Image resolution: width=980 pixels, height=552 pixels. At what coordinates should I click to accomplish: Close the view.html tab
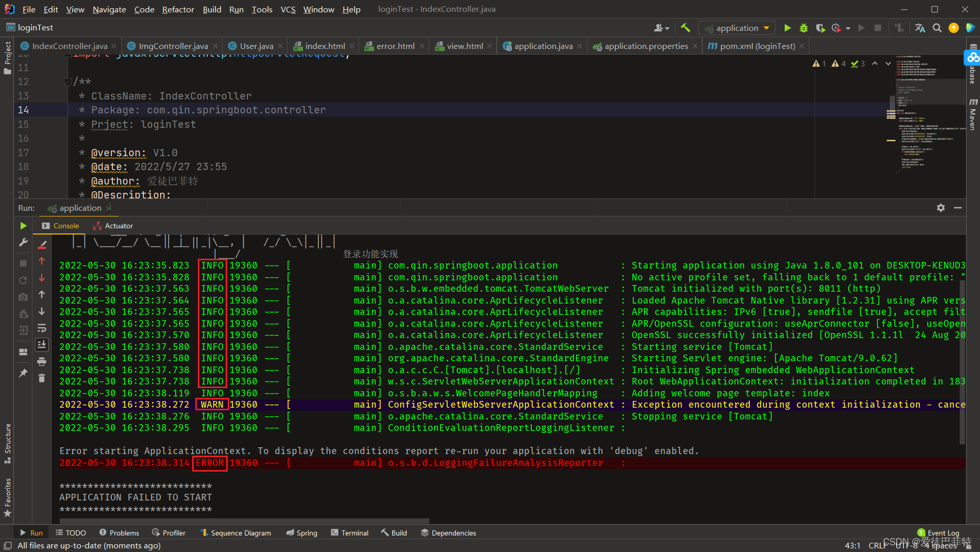click(x=489, y=46)
